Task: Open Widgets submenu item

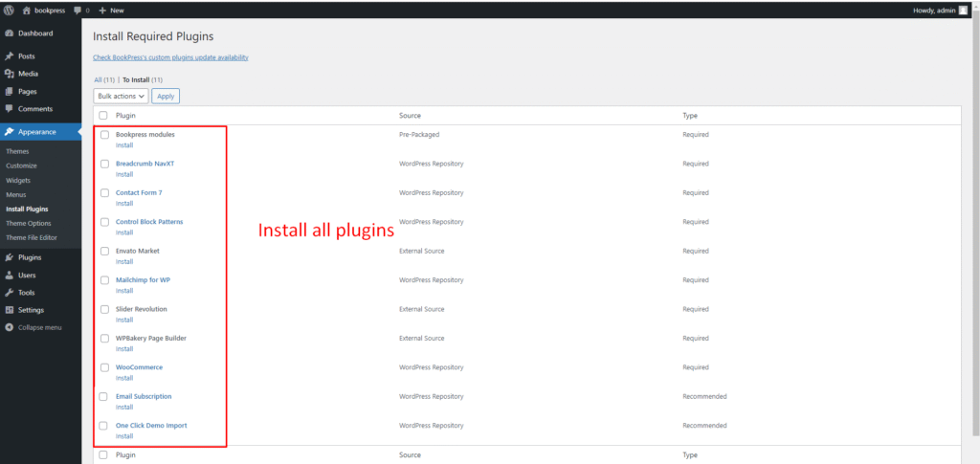Action: click(19, 181)
